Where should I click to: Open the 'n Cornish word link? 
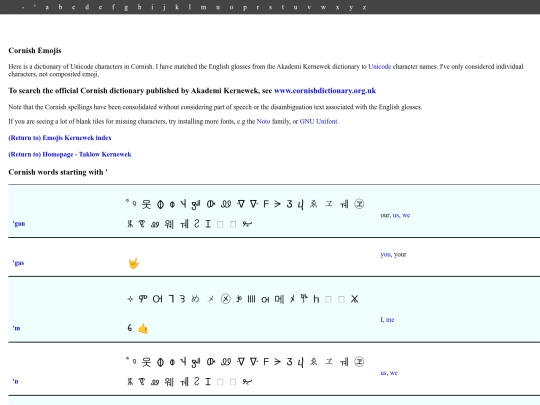(x=15, y=381)
